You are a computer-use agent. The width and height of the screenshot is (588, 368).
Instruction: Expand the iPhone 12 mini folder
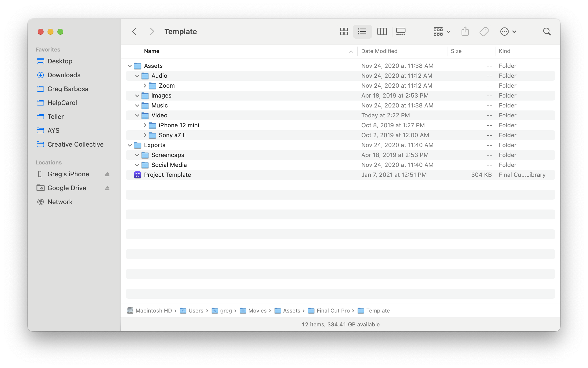pos(145,125)
